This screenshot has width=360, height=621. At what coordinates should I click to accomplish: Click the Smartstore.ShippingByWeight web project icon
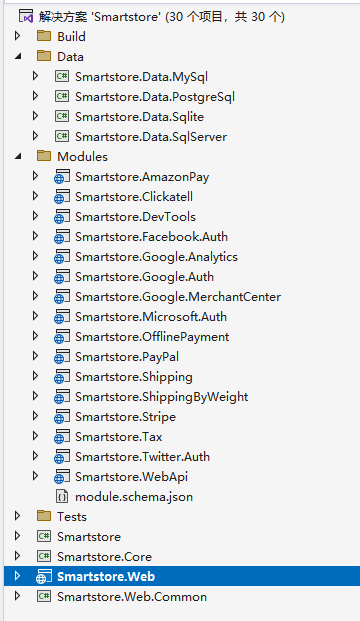(62, 396)
